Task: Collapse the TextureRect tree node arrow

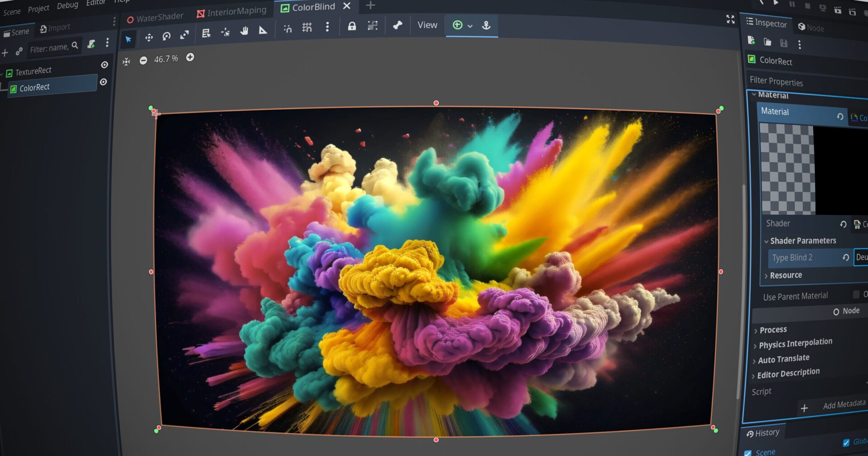Action: point(2,74)
